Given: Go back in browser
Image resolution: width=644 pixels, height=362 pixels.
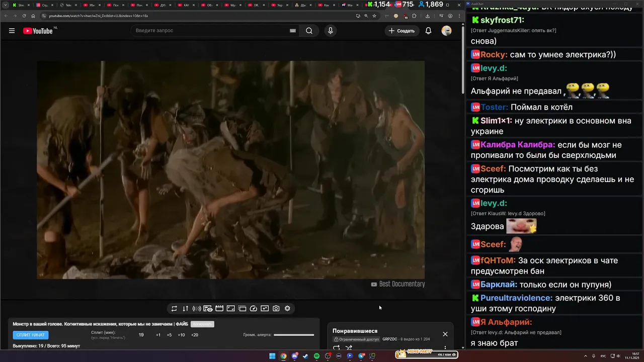Looking at the screenshot, I should point(6,16).
